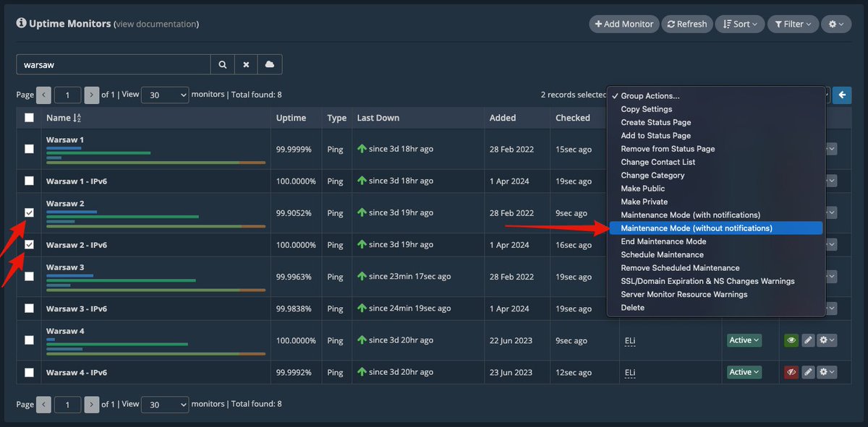
Task: Open the Active status dropdown for Warsaw 4
Action: [744, 340]
